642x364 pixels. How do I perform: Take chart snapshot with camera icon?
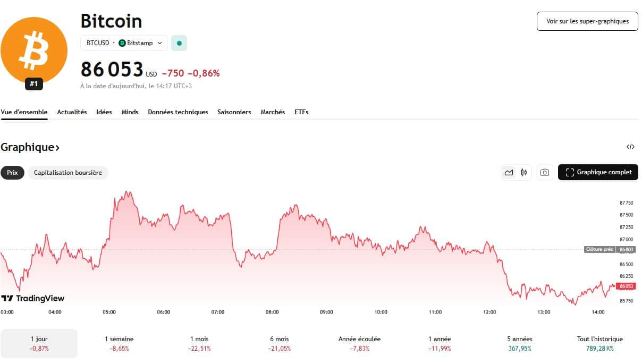pyautogui.click(x=544, y=172)
